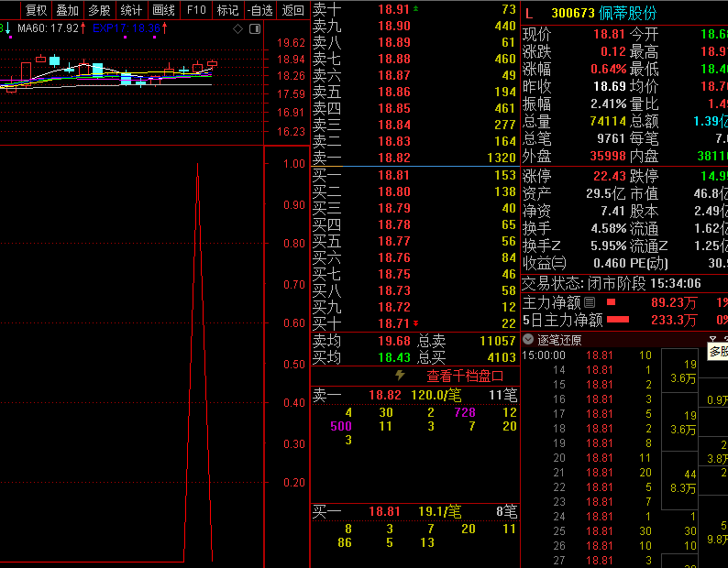Click the filter icon right of 逐笔还原 header

click(713, 339)
